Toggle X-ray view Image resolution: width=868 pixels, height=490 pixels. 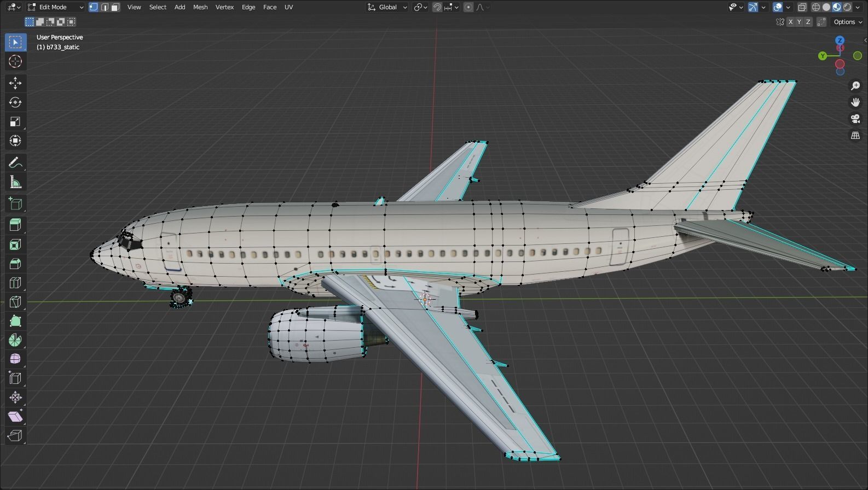click(x=802, y=7)
